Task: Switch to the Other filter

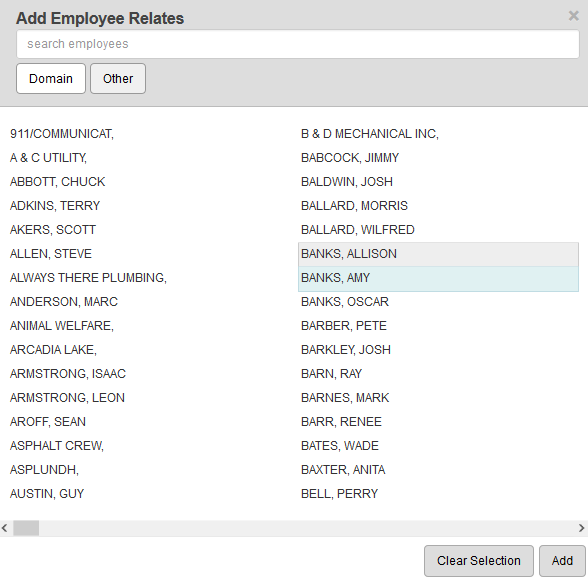Action: (x=118, y=78)
